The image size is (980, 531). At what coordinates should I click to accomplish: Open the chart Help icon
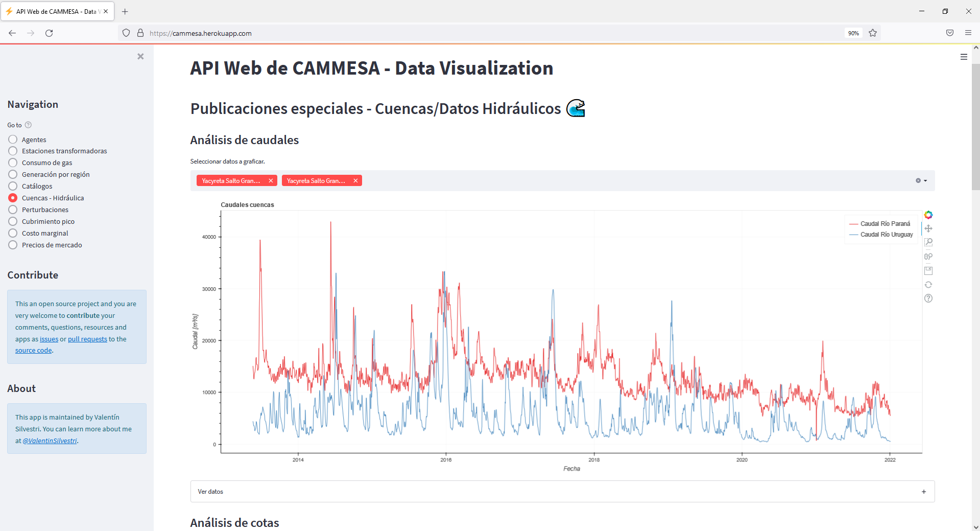[x=928, y=298]
